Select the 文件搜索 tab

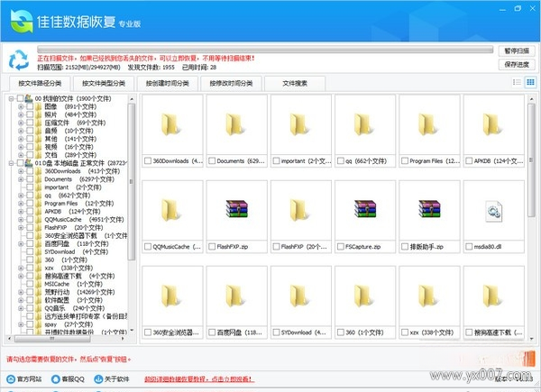click(295, 84)
